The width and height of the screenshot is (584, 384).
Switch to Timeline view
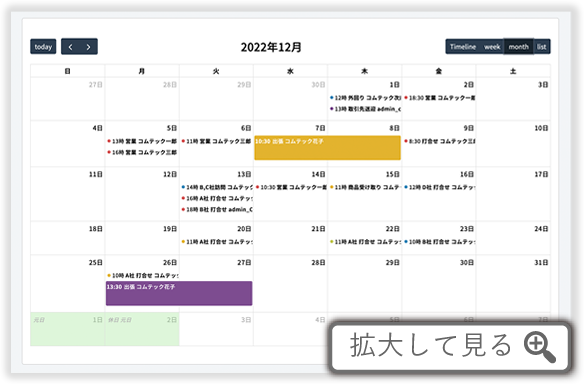coord(463,47)
